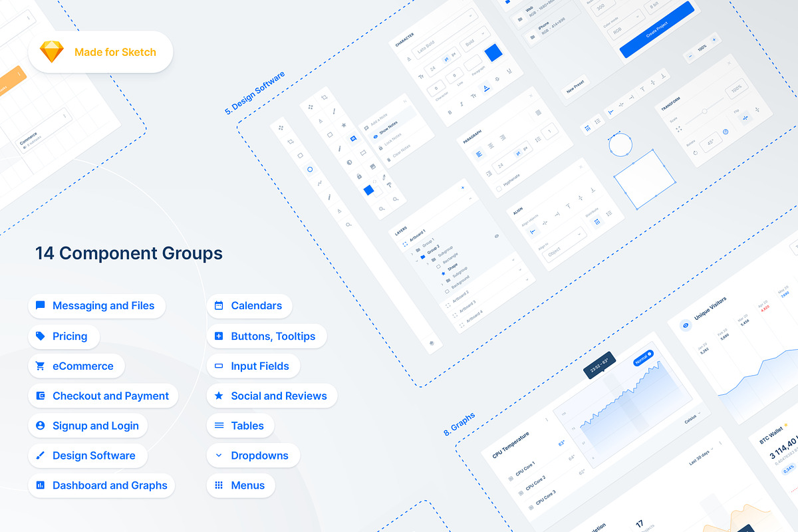Select Show Notes from the notes menu
This screenshot has height=532, width=798.
(390, 128)
